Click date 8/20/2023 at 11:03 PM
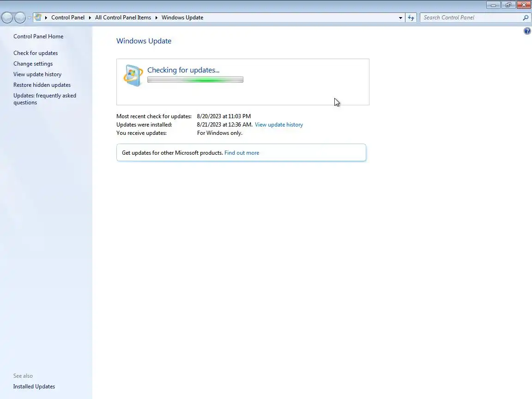This screenshot has width=532, height=399. tap(224, 116)
